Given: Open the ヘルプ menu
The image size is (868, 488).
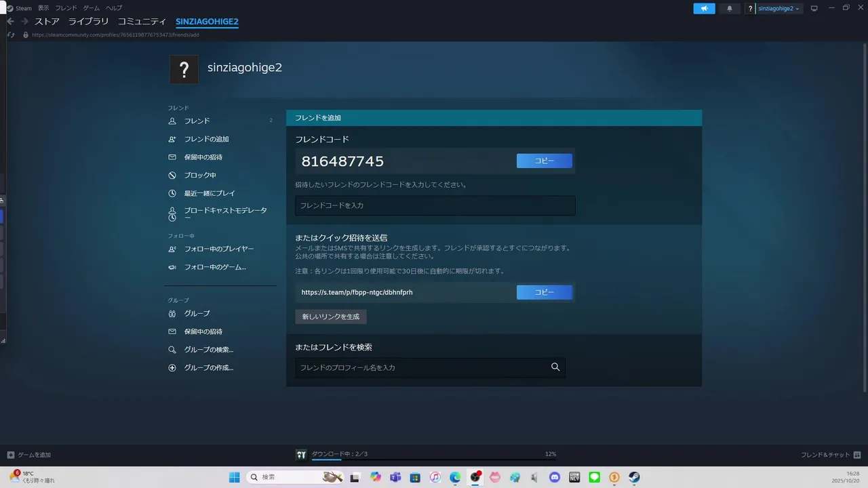Looking at the screenshot, I should click(114, 8).
